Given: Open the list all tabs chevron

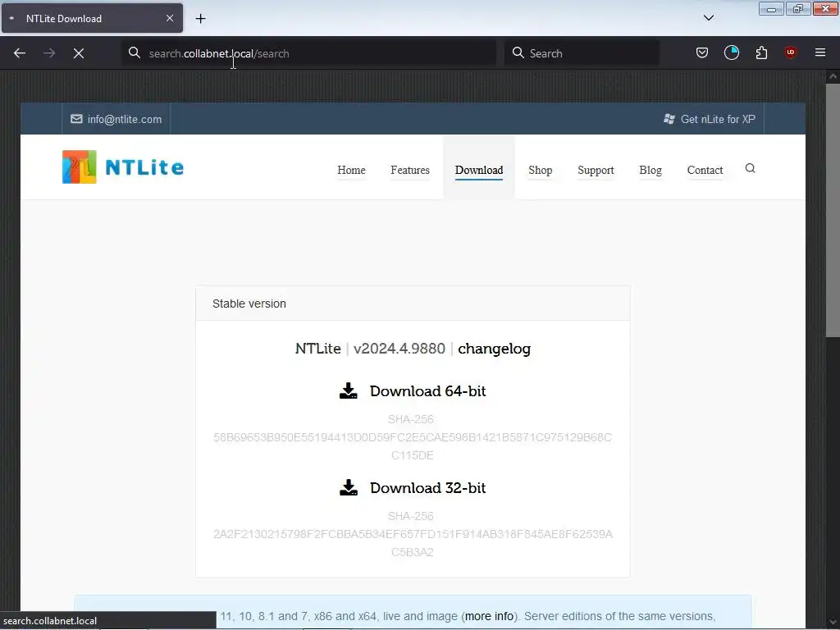Looking at the screenshot, I should tap(708, 18).
